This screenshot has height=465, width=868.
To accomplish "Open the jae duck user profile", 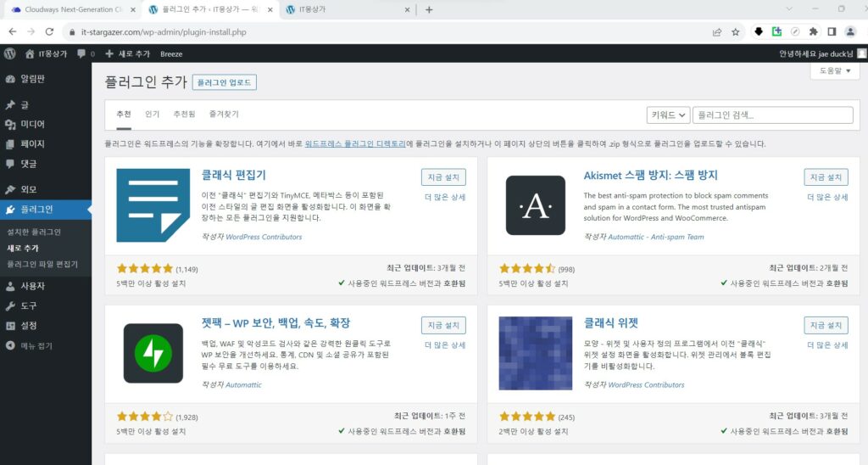I will tap(822, 53).
